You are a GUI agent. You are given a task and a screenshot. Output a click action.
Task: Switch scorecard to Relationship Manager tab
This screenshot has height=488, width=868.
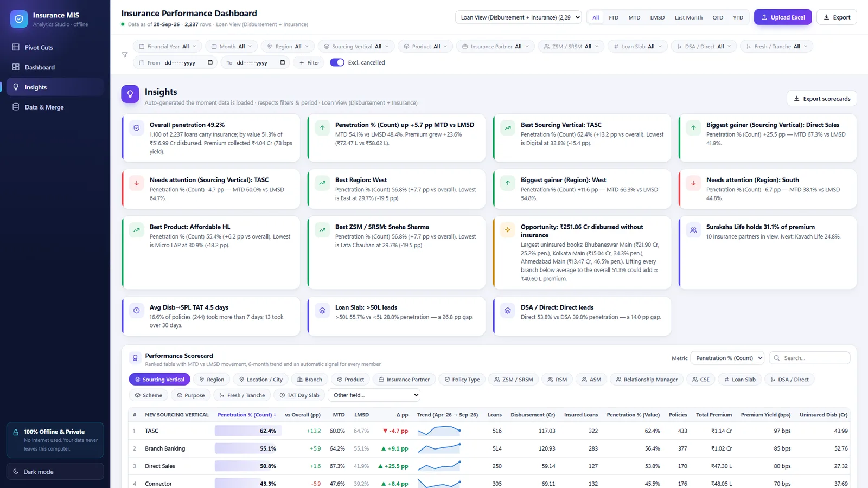[646, 380]
